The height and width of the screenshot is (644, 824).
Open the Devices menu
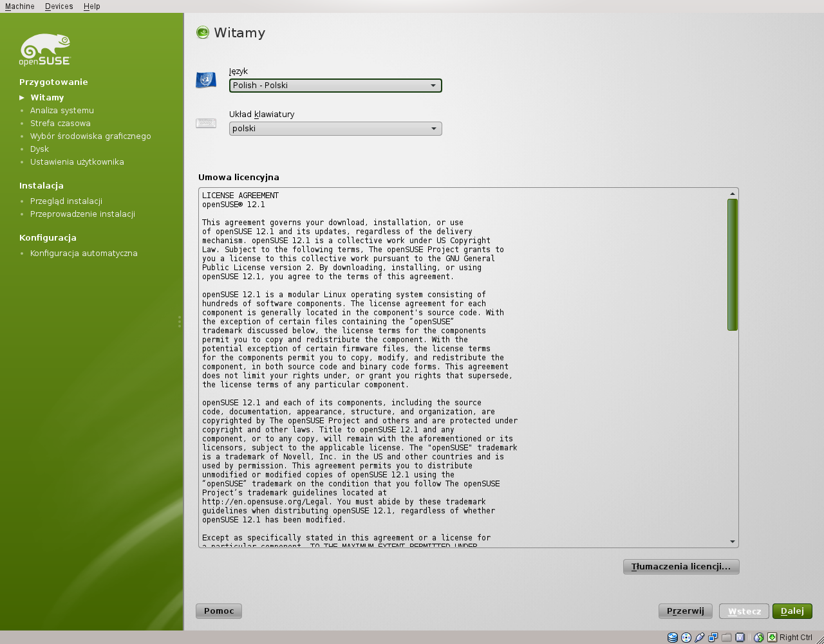pyautogui.click(x=59, y=6)
